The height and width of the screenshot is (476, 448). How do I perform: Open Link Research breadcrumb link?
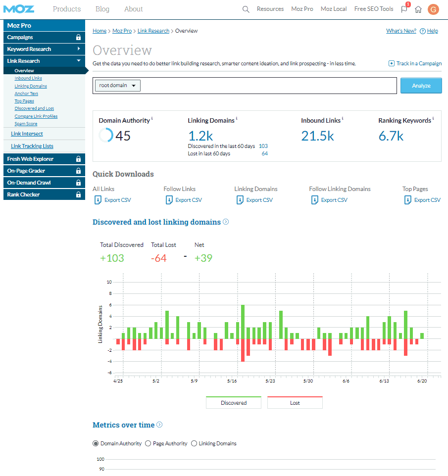(x=153, y=31)
